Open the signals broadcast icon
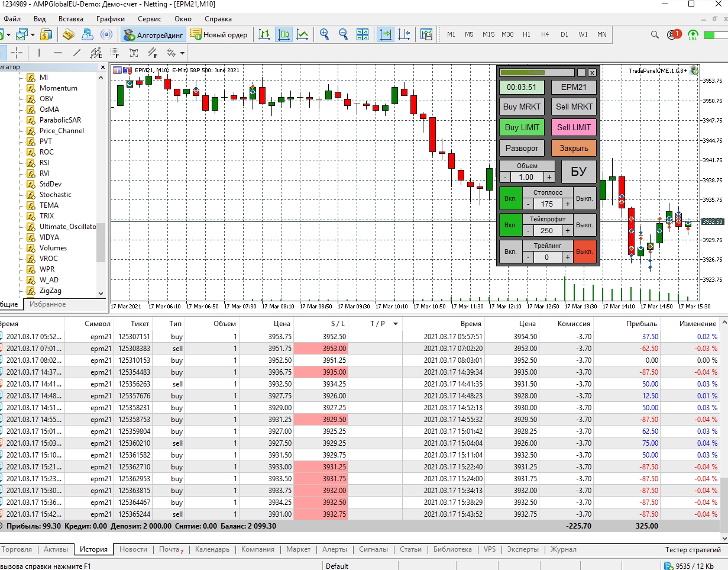This screenshot has height=570, width=728. pos(106,35)
